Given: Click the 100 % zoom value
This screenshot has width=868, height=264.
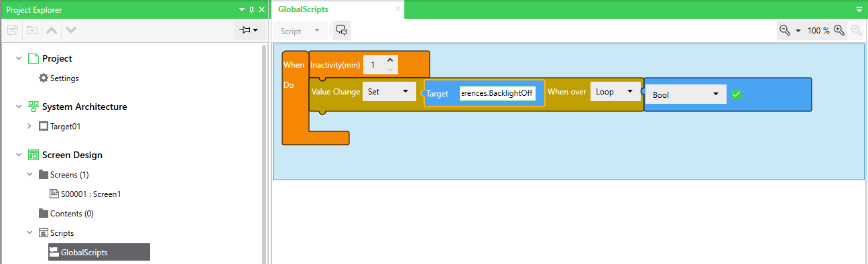Looking at the screenshot, I should (x=818, y=31).
